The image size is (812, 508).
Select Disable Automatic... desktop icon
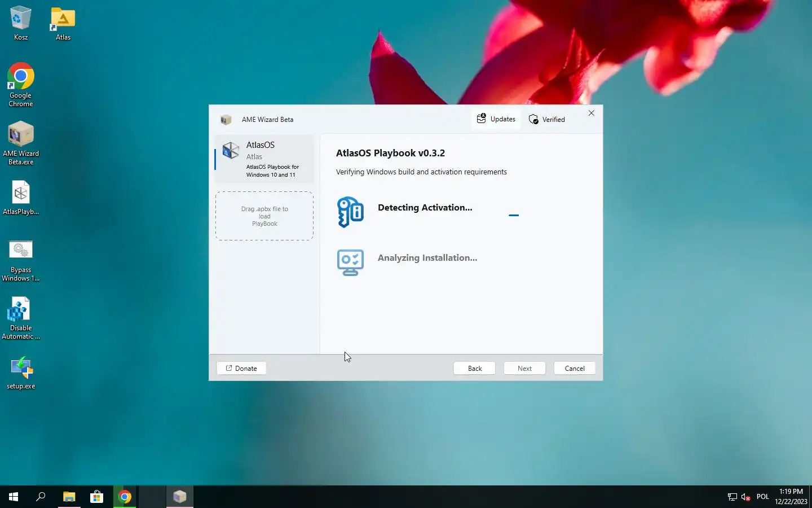pyautogui.click(x=21, y=318)
